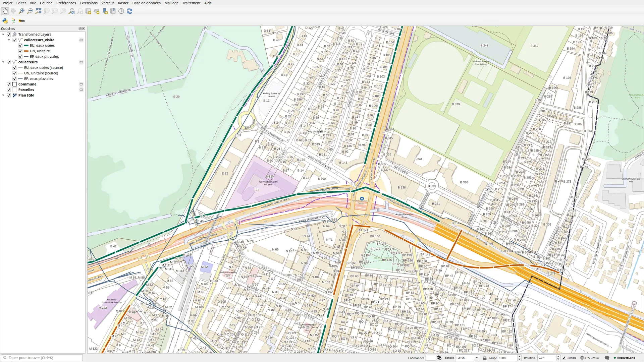Open the Projet menu
This screenshot has height=362, width=644.
click(7, 3)
